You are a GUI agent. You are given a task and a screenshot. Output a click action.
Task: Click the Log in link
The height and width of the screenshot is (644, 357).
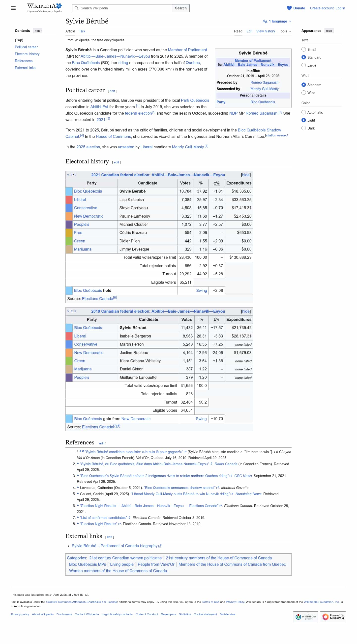tap(340, 8)
